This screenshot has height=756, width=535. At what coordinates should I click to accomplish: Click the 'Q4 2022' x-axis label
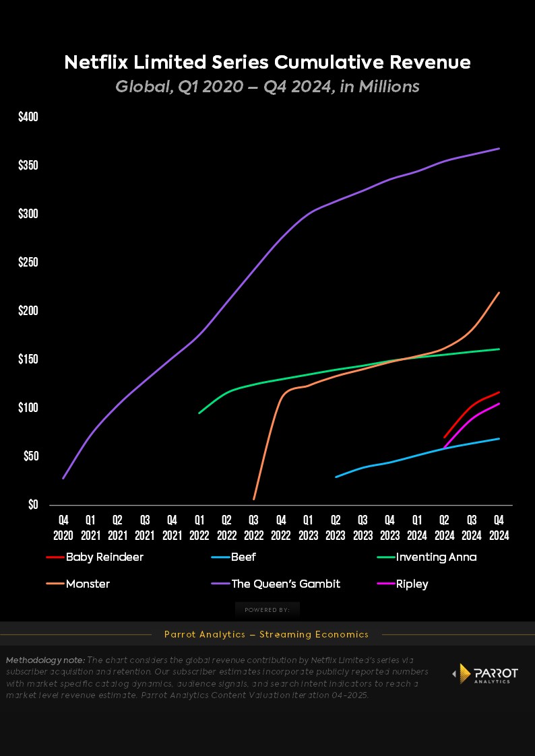(x=281, y=528)
